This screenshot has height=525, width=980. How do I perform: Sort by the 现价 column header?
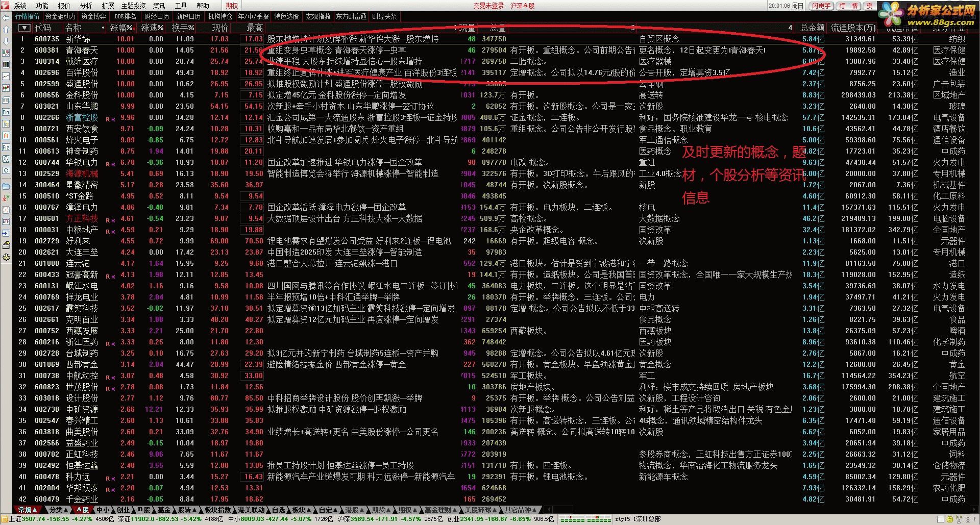coord(220,28)
